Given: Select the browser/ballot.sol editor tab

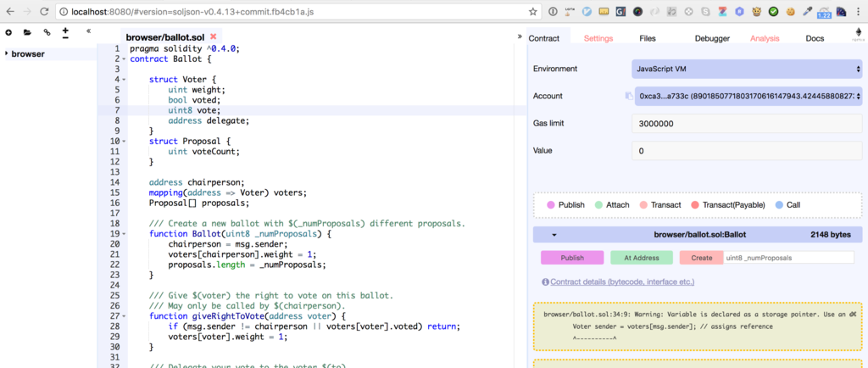Looking at the screenshot, I should (x=165, y=37).
